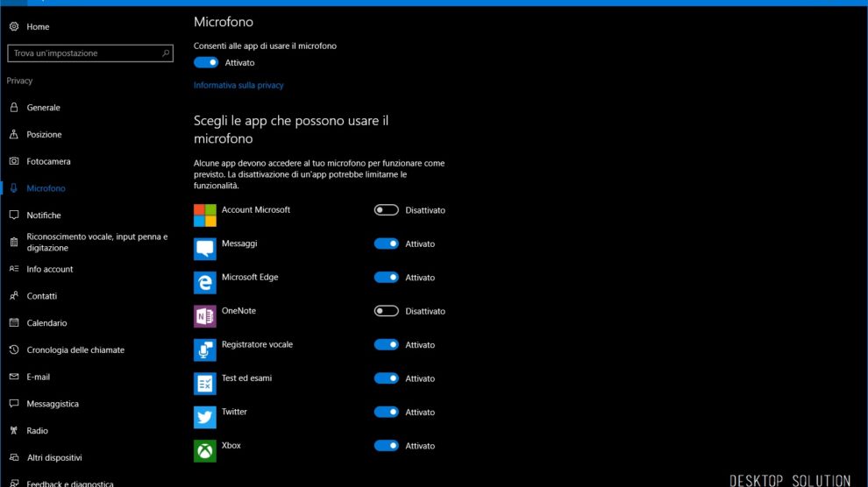Turn off Xbox microphone toggle
868x487 pixels.
pyautogui.click(x=386, y=445)
